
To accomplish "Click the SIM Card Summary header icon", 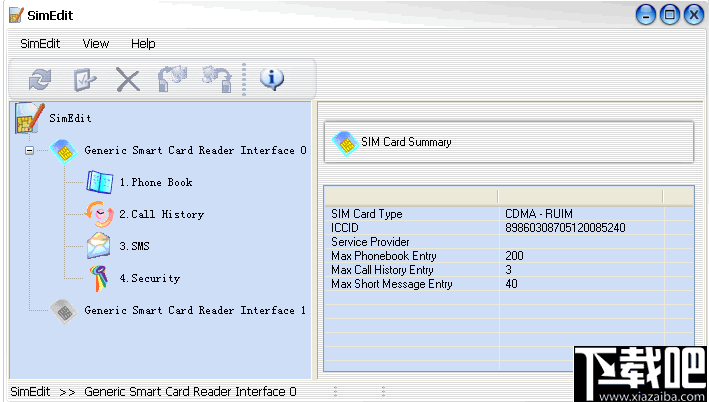I will pos(345,143).
